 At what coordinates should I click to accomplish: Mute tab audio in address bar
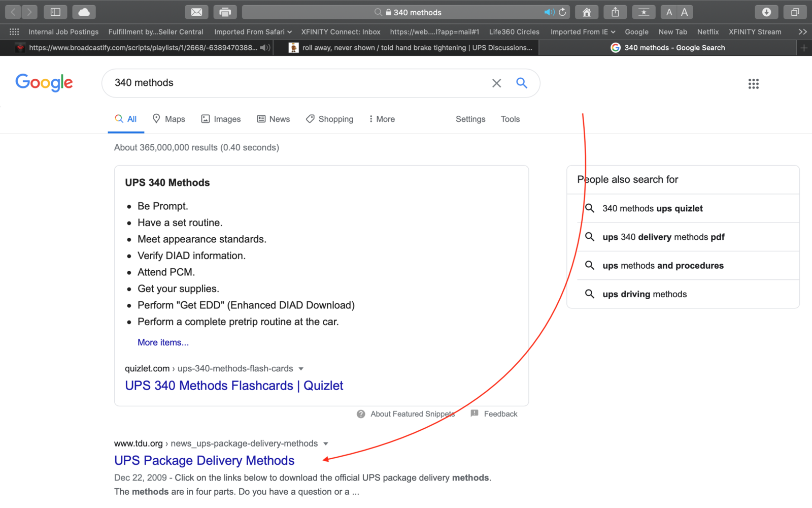549,12
